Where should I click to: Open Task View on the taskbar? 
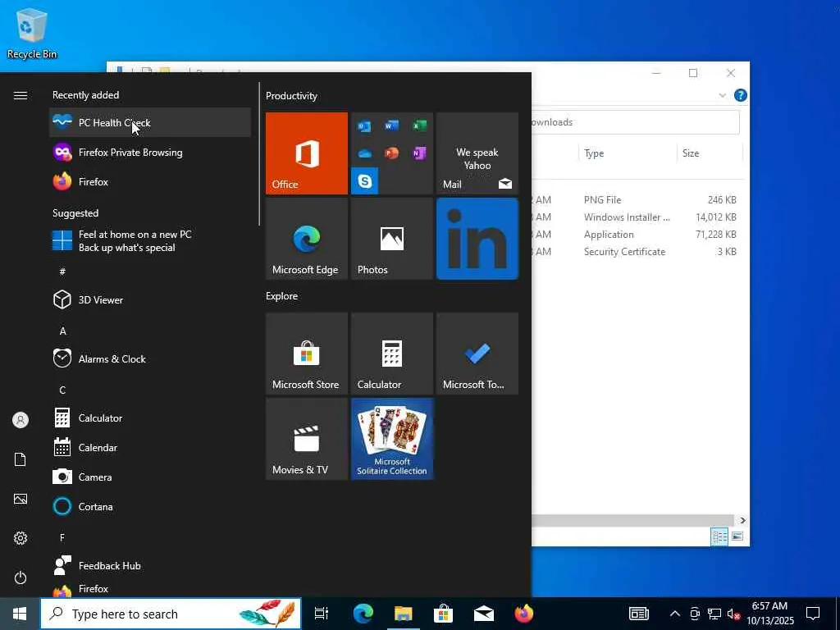pyautogui.click(x=322, y=614)
